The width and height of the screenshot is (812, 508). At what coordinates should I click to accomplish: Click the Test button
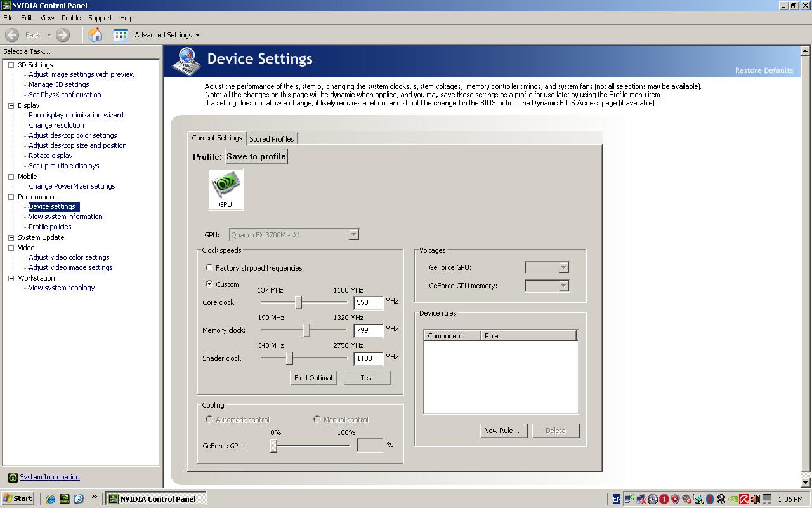point(367,378)
